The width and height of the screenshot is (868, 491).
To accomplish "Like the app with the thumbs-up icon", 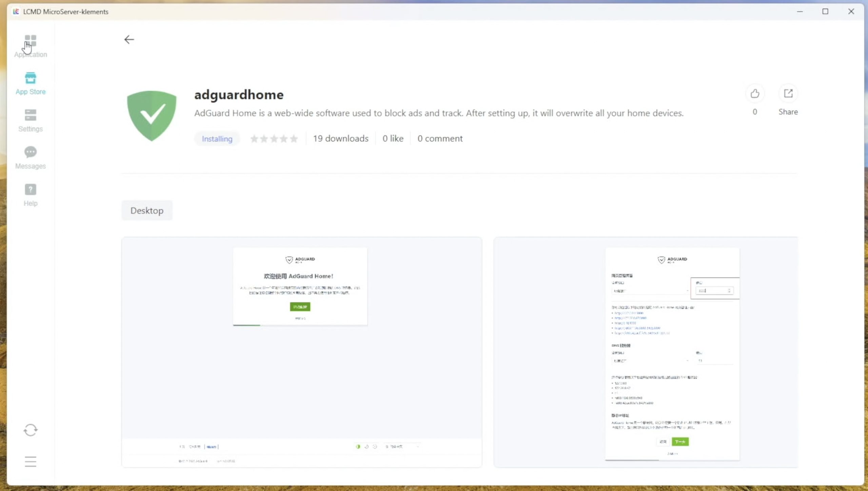I will [x=755, y=94].
